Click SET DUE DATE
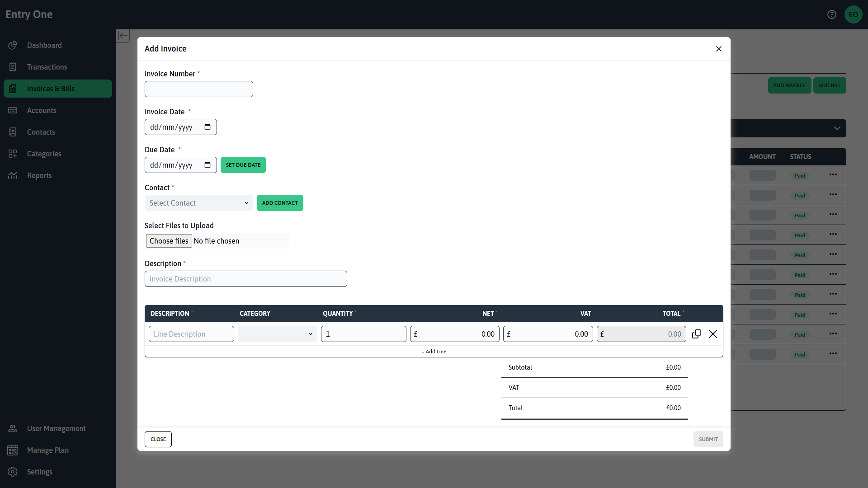The width and height of the screenshot is (868, 488). 243,165
